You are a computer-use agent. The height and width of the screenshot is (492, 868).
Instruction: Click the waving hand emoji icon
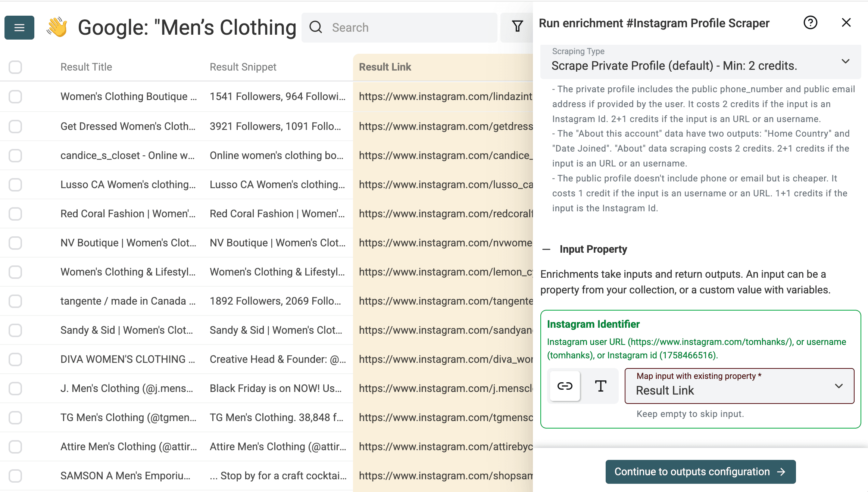[x=57, y=28]
